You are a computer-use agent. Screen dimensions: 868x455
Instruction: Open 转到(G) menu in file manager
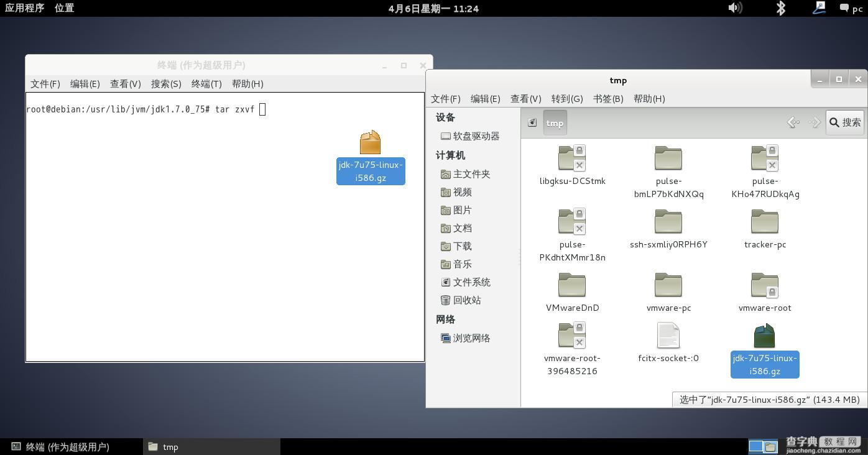tap(567, 99)
